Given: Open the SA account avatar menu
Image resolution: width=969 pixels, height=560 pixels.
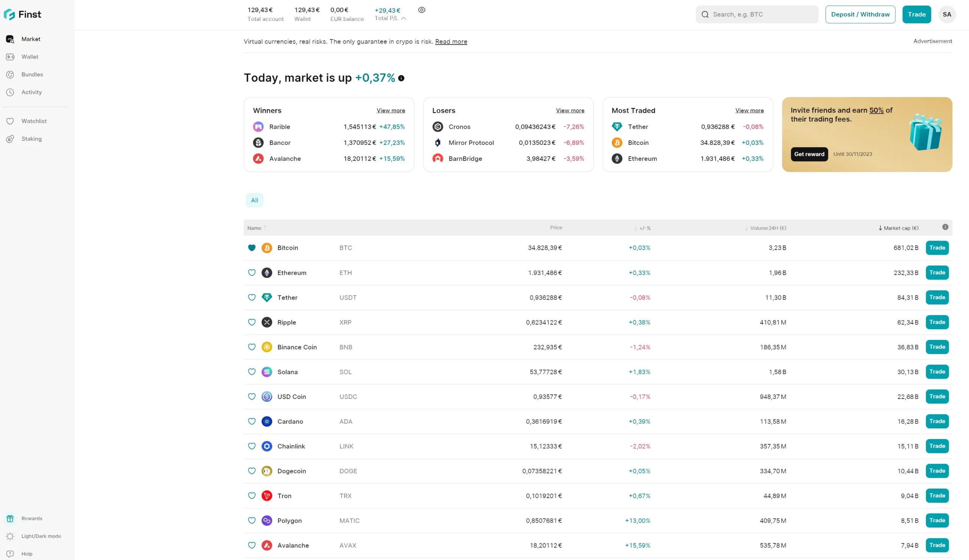Looking at the screenshot, I should pyautogui.click(x=947, y=15).
